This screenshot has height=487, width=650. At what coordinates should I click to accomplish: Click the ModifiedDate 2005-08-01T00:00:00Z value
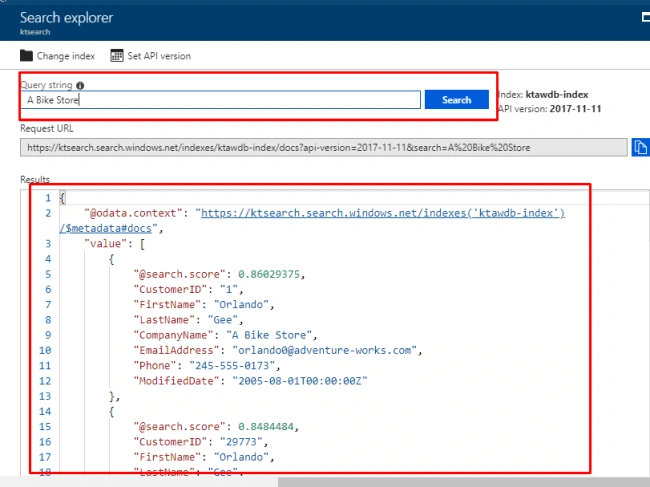[x=300, y=381]
